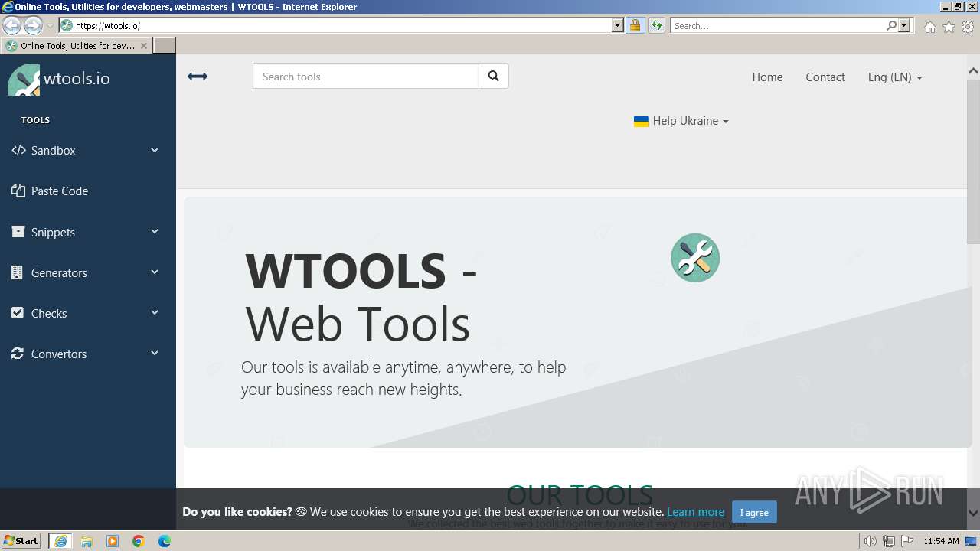The width and height of the screenshot is (980, 551).
Task: Click the scroll-down arrow of page scrollbar
Action: click(x=973, y=513)
